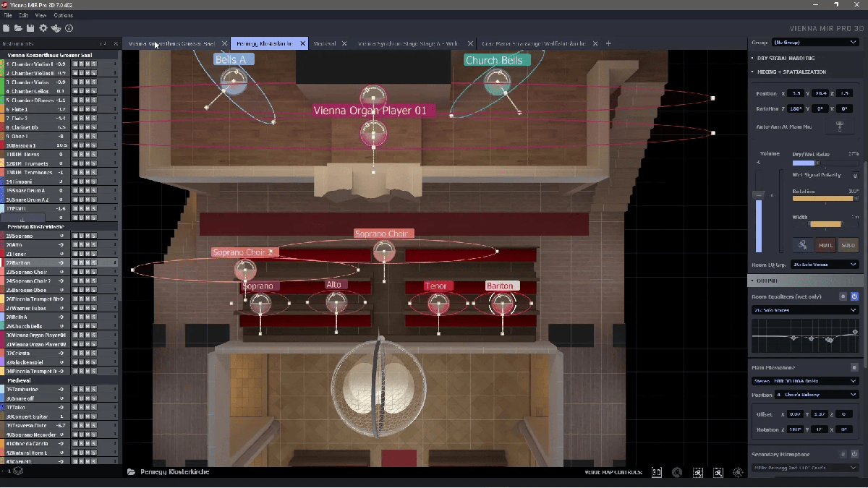Click the SOLO button in the mixer
Image resolution: width=868 pixels, height=488 pixels.
[x=848, y=245]
